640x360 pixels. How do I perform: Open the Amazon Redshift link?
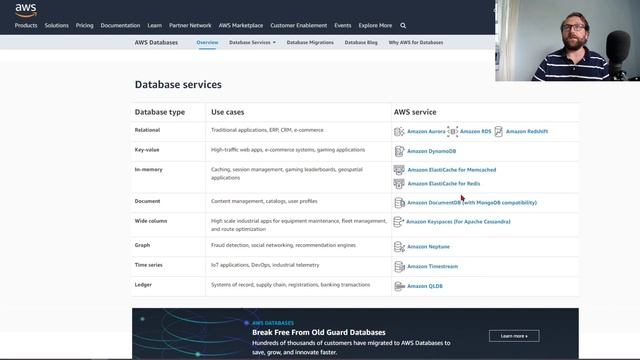tap(527, 131)
